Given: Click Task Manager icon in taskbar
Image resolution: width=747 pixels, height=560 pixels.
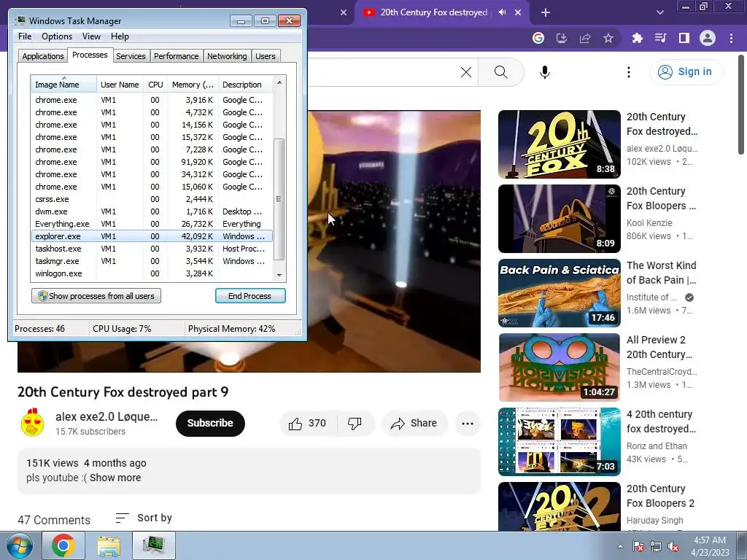Looking at the screenshot, I should [x=154, y=545].
